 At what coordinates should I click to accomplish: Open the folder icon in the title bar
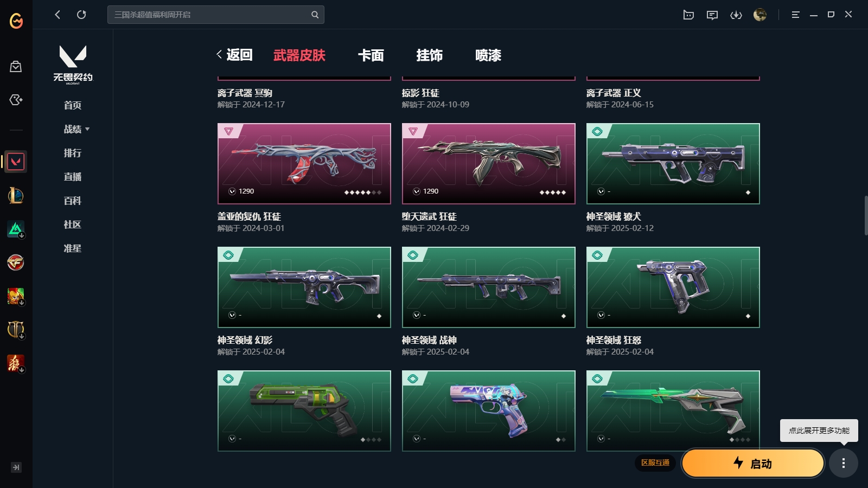pos(688,15)
